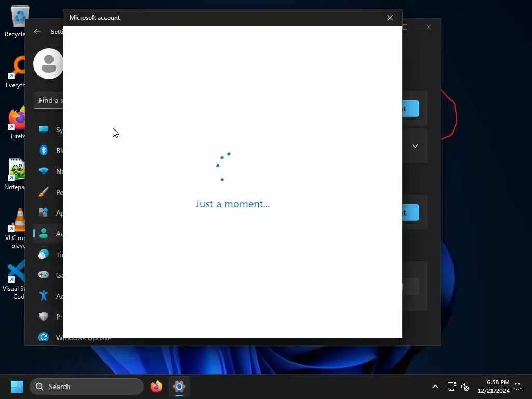The height and width of the screenshot is (399, 532).
Task: Click the taskbar Search box
Action: pos(87,387)
